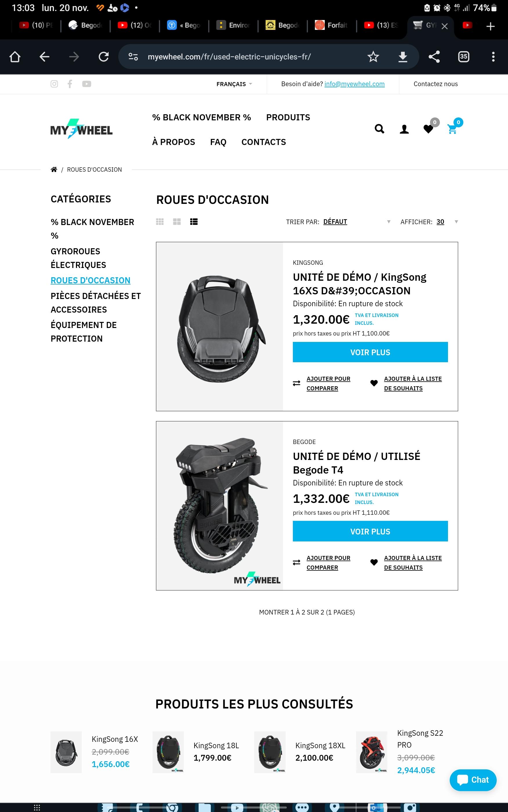
Task: Open the FAQ menu item
Action: click(218, 142)
